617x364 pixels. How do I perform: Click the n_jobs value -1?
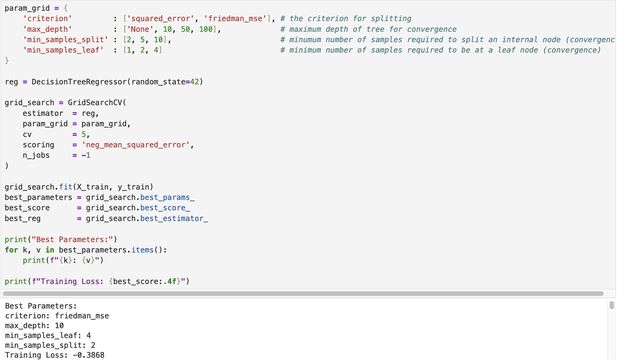(86, 155)
